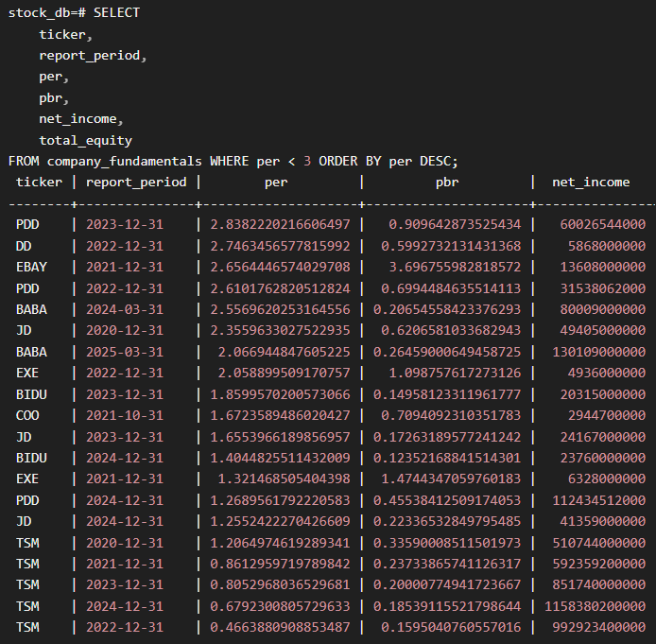The width and height of the screenshot is (656, 644).
Task: Select per value 2.838220216606497
Action: coord(280,224)
